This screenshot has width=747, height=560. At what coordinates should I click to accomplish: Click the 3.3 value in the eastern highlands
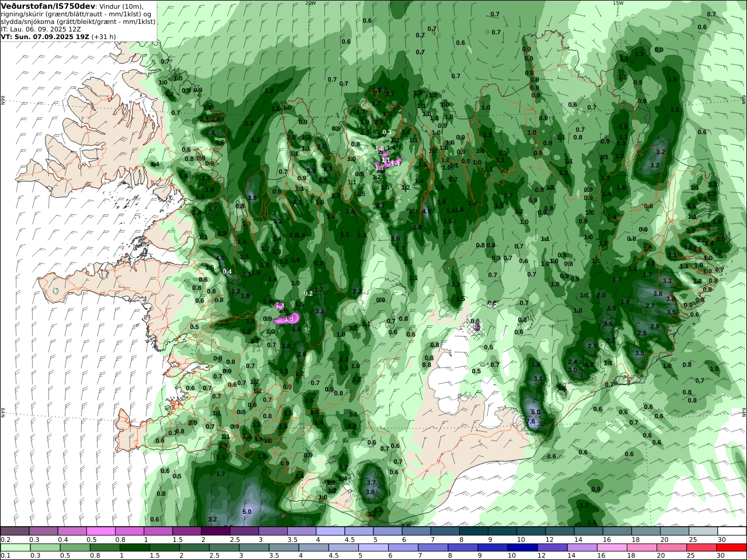click(667, 281)
